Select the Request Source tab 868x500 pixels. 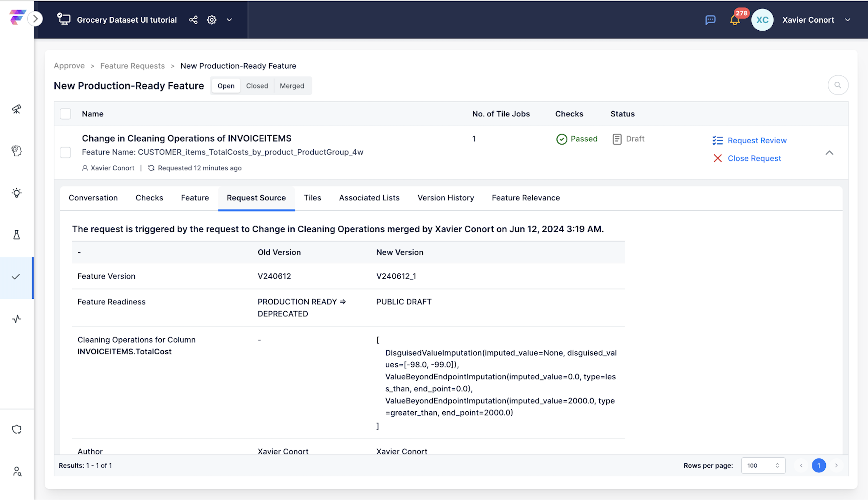point(256,198)
